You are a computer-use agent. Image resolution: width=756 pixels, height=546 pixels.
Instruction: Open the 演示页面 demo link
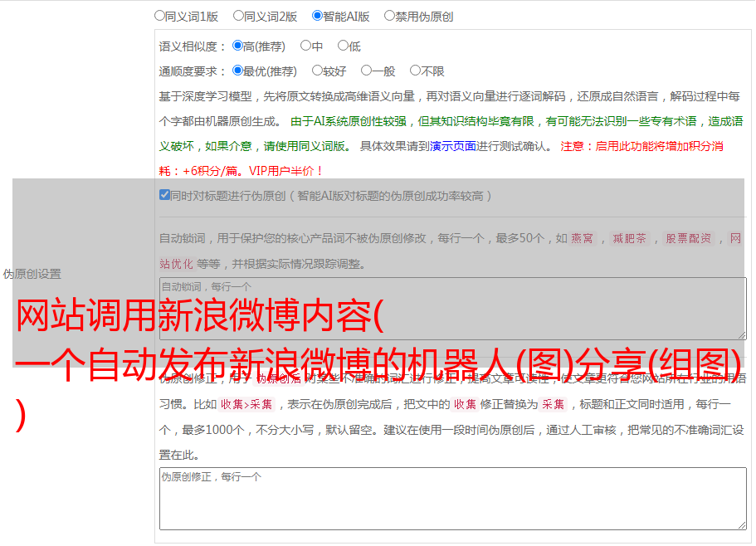tap(453, 146)
